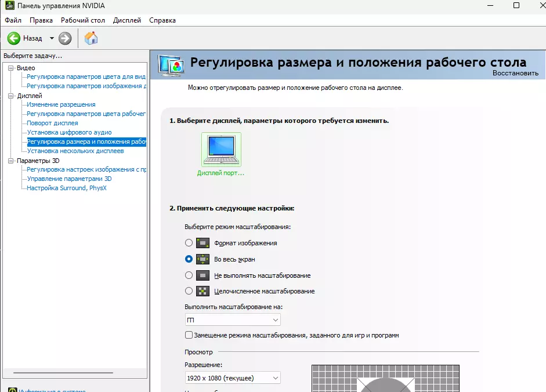Viewport: 546px width, 392px height.
Task: Open Установка нескольких дисплеев task
Action: [75, 151]
